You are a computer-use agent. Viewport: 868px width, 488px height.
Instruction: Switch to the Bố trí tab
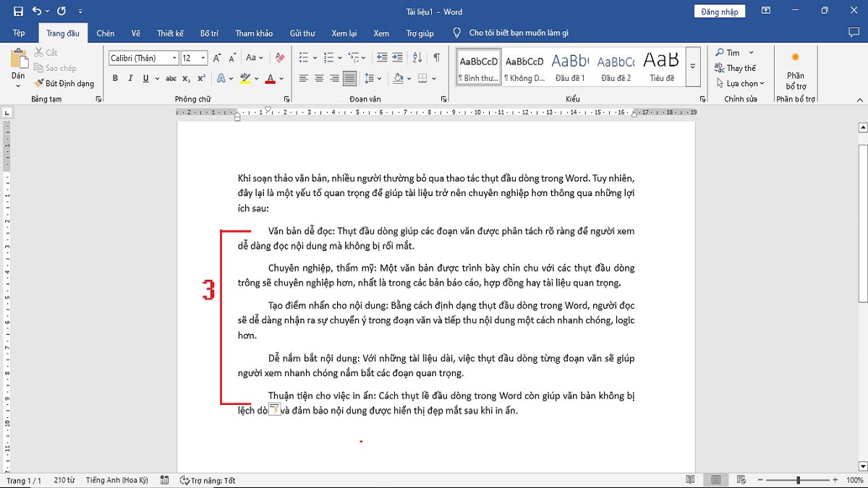coord(210,33)
